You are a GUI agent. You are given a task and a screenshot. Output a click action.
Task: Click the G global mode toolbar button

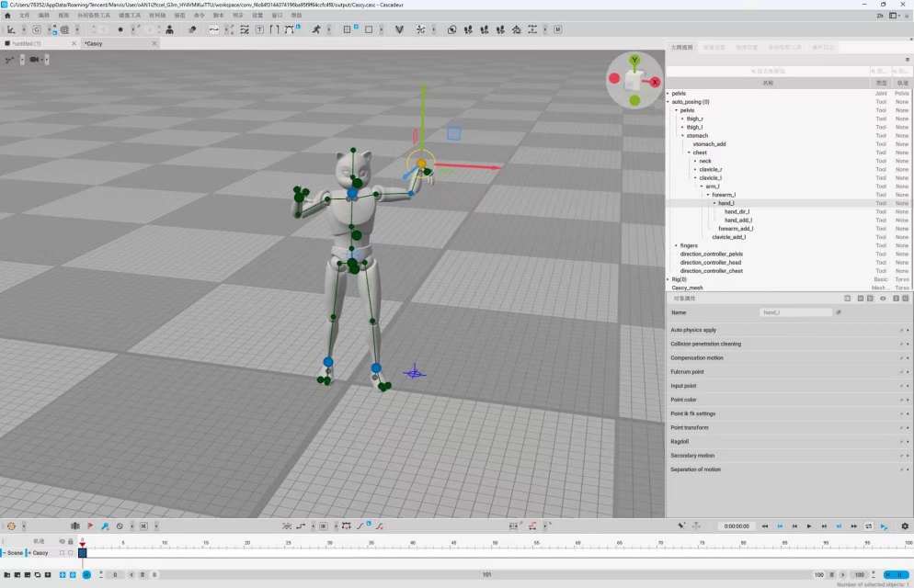37,29
